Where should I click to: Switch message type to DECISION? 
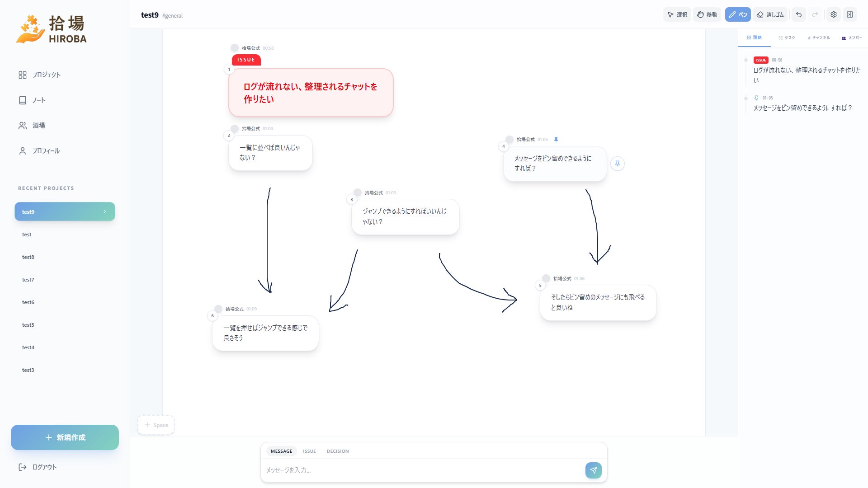click(x=338, y=451)
